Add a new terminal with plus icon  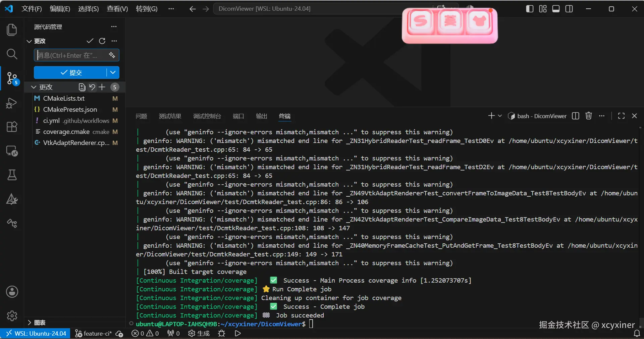click(x=491, y=116)
